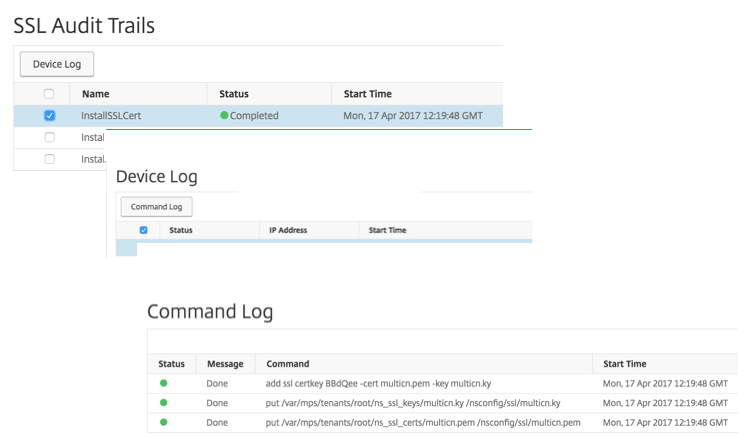Select the put ns_ssl_certs/multicn.pem command text
This screenshot has width=754, height=437.
point(423,423)
